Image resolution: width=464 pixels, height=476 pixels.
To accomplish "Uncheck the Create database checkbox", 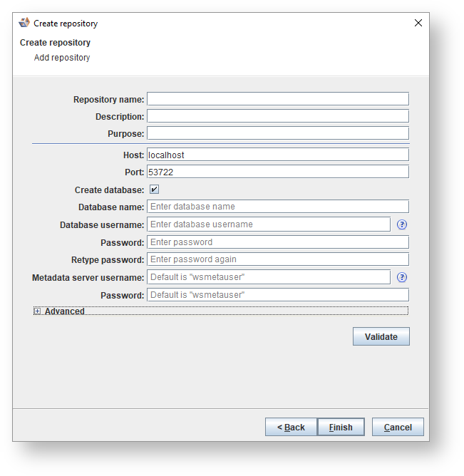I will (154, 190).
